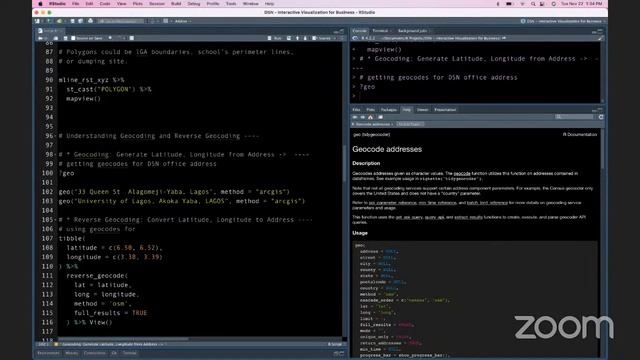The width and height of the screenshot is (640, 360).
Task: Open the section navigator at editor bottom
Action: [x=110, y=344]
